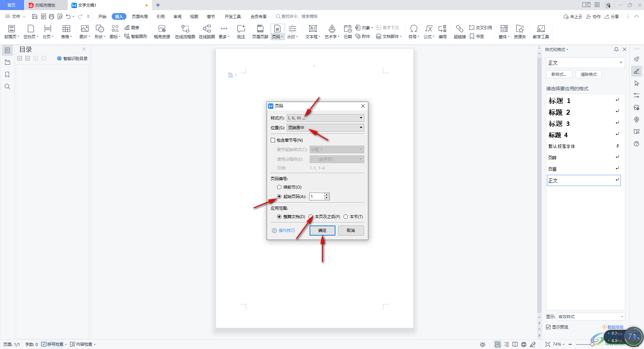Viewport: 644px width, 349px height.
Task: Open 教学工具 teaching tools
Action: [541, 32]
